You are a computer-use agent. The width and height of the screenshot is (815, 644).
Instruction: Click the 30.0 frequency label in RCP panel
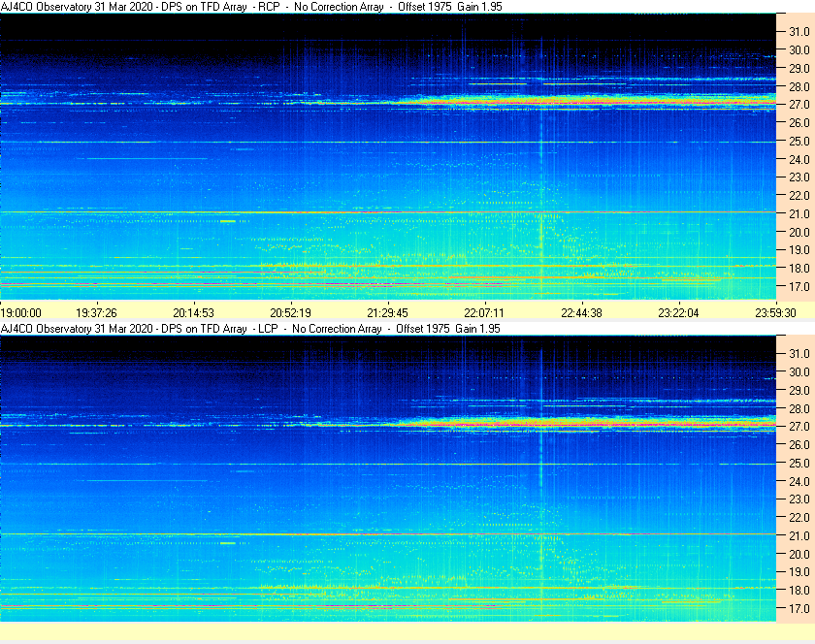point(799,49)
